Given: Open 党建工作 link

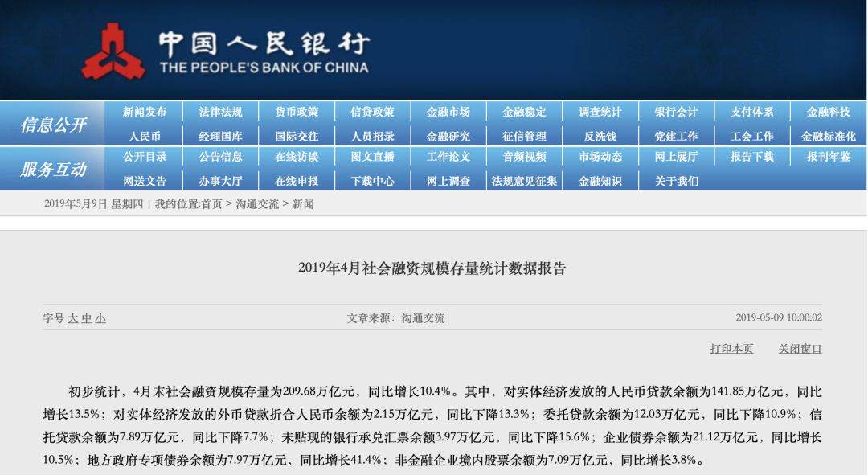Looking at the screenshot, I should click(676, 136).
